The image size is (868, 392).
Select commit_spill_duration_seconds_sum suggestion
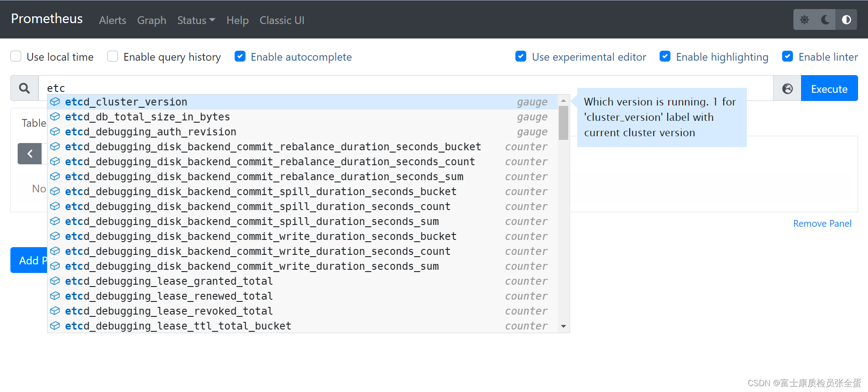click(302, 221)
